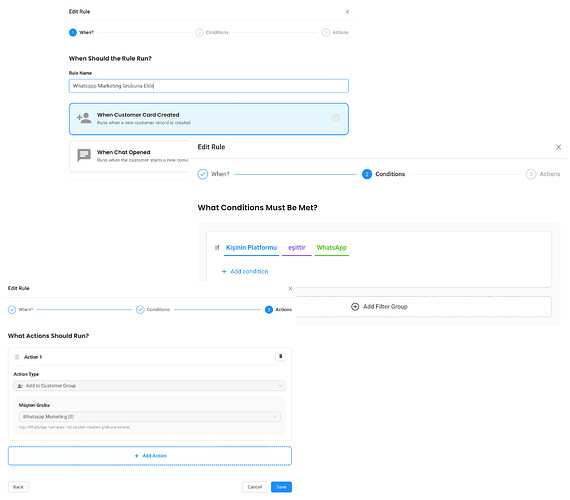Change the WhatsApp condition value
The width and height of the screenshot is (570, 500).
click(332, 248)
